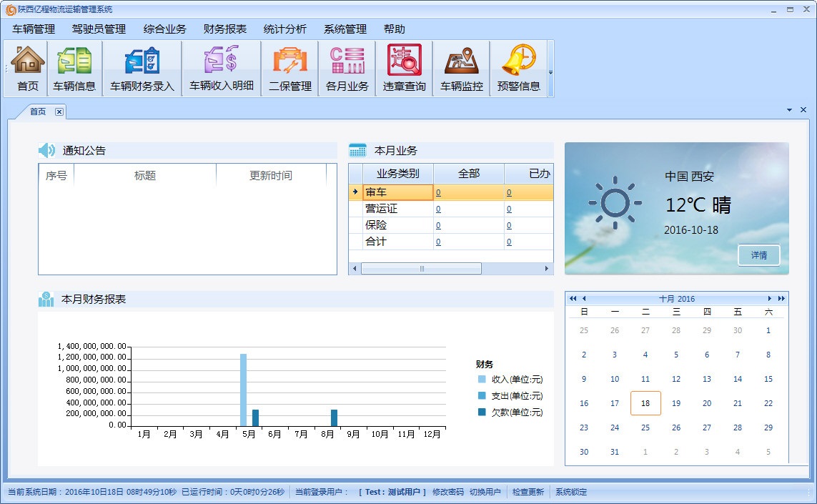Click the 全部 count link for 营运证
817x504 pixels.
click(438, 209)
